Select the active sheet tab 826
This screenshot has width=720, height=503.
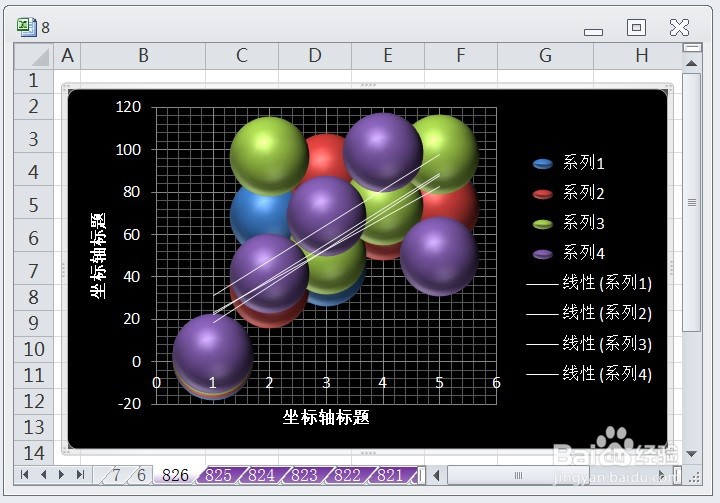[x=175, y=475]
